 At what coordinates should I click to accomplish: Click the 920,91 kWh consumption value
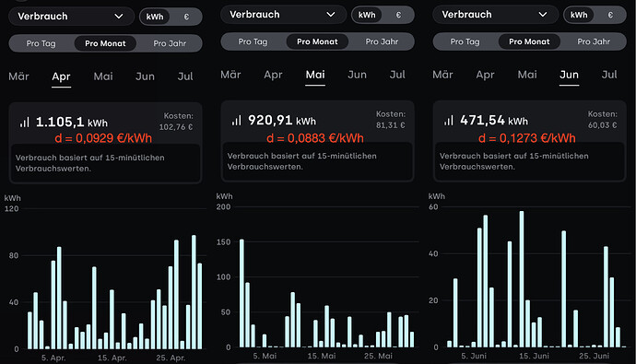pos(282,121)
